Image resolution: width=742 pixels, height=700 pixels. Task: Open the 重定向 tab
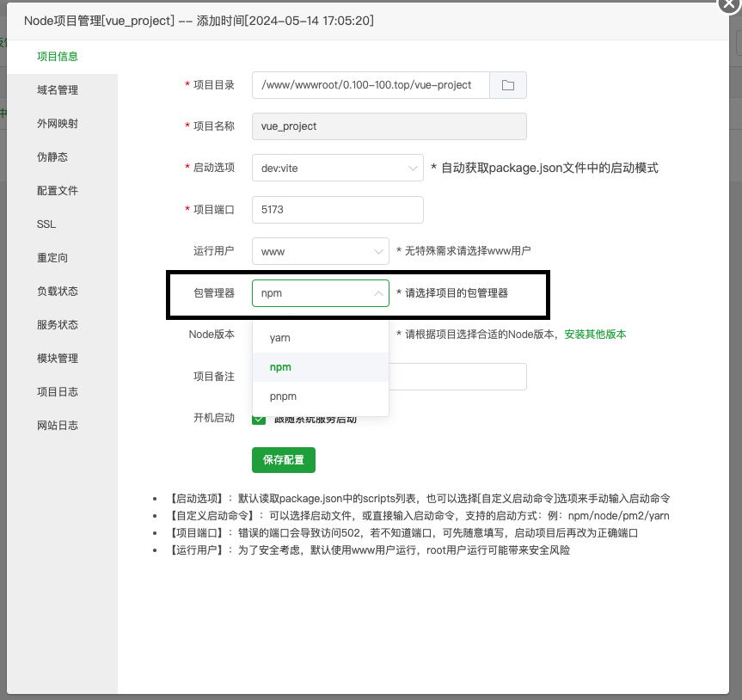tap(62, 258)
